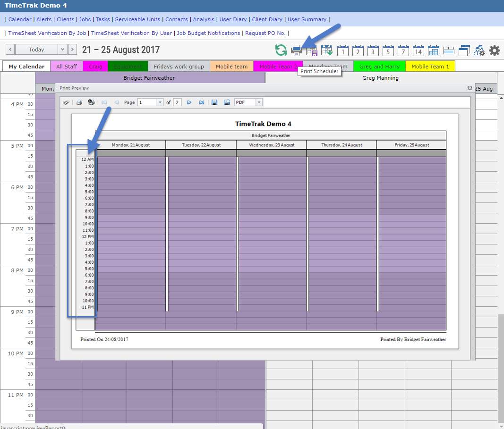Switch to the 7-day calendar view

click(403, 50)
